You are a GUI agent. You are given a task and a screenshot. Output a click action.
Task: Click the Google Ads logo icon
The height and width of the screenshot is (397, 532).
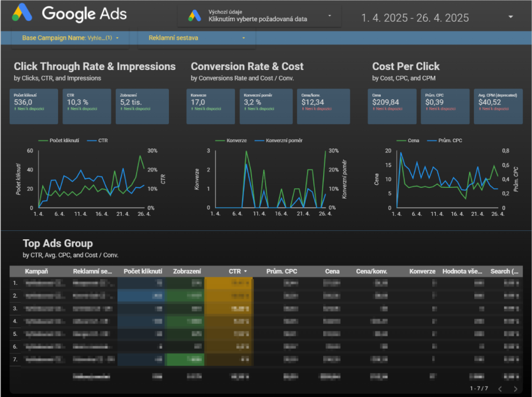point(22,13)
